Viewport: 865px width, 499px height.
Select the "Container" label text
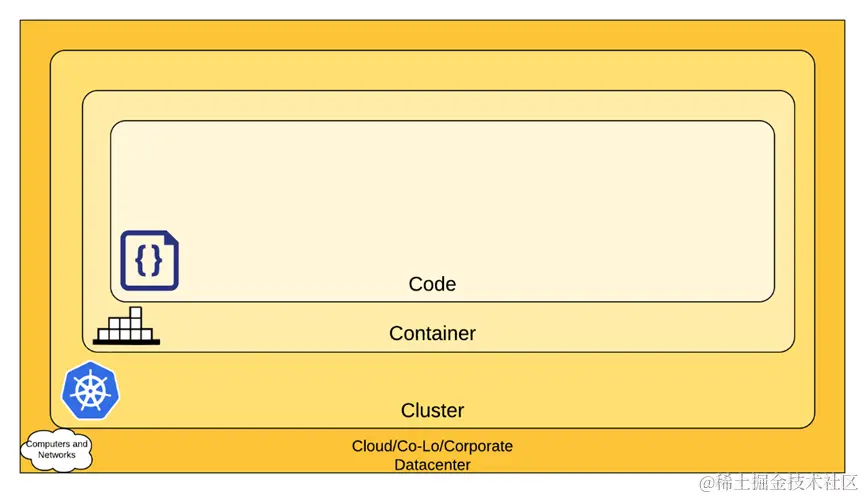click(x=432, y=333)
